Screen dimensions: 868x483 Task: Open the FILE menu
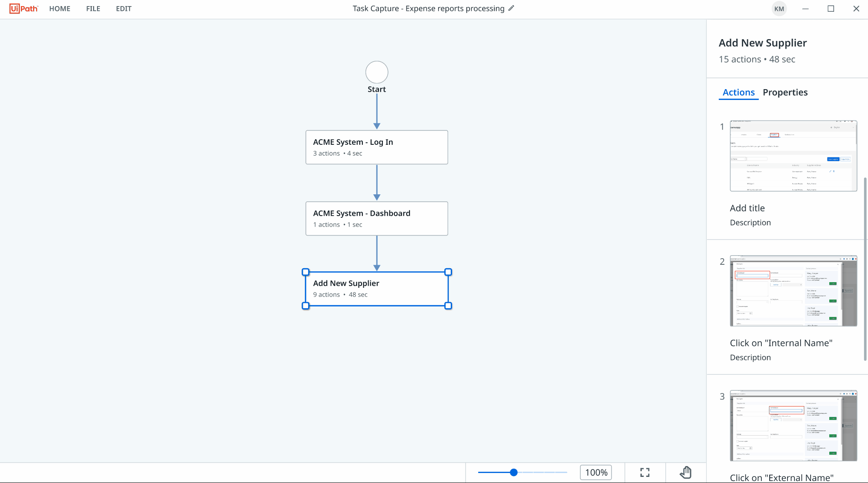[93, 9]
